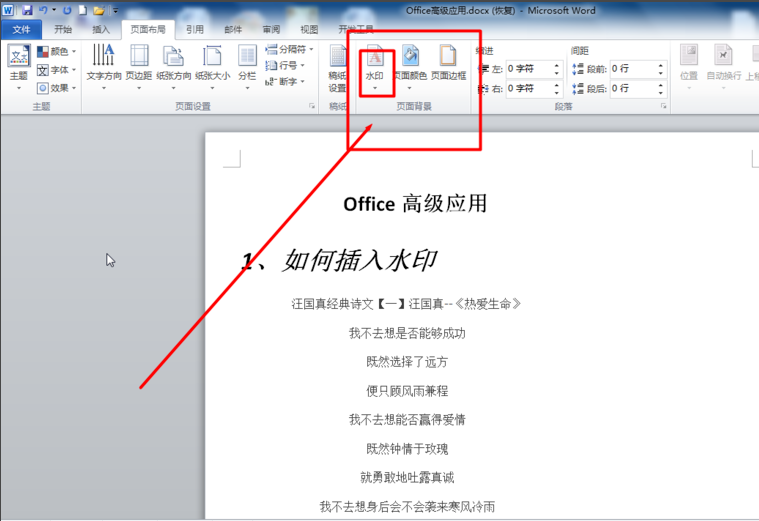Expand the Hyphenation (断字) dropdown
The height and width of the screenshot is (521, 759).
[x=285, y=81]
